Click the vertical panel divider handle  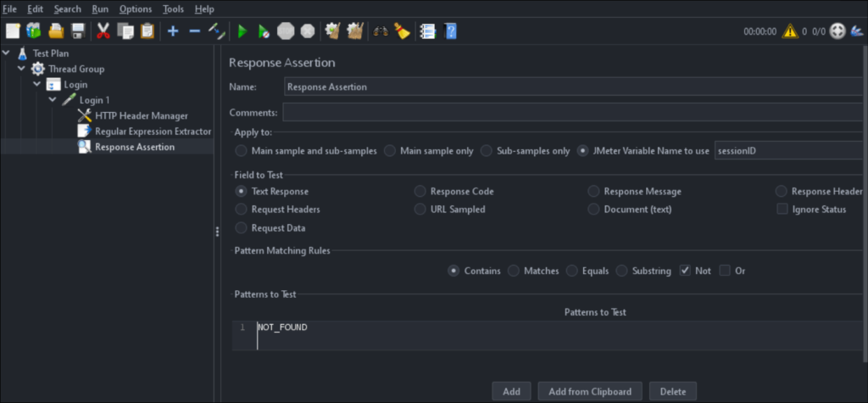click(x=218, y=231)
